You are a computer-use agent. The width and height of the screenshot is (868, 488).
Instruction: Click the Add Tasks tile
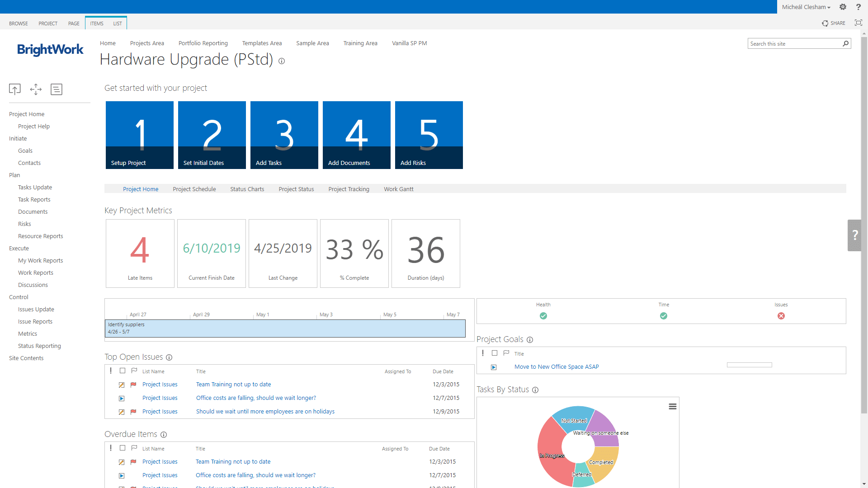(x=284, y=135)
